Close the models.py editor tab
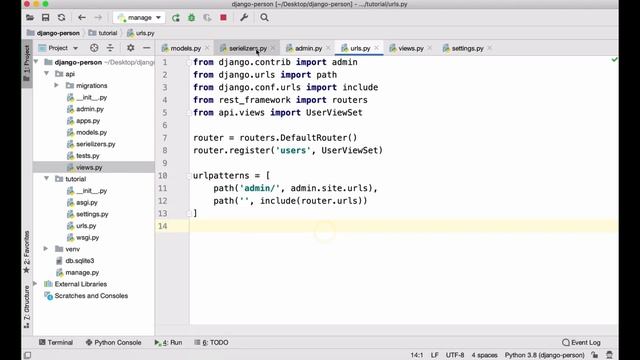 (x=207, y=48)
